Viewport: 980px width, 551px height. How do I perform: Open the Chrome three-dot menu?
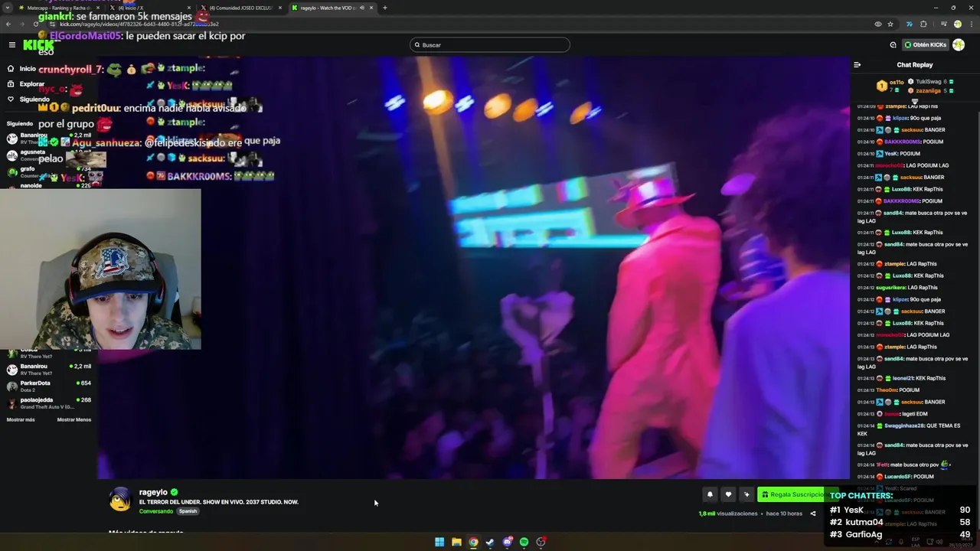point(972,24)
